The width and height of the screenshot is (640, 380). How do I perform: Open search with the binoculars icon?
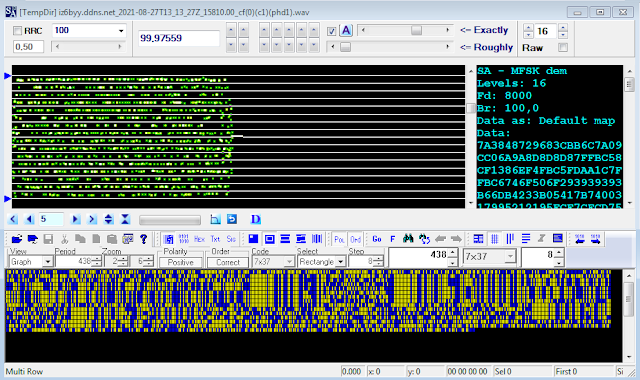[408, 239]
